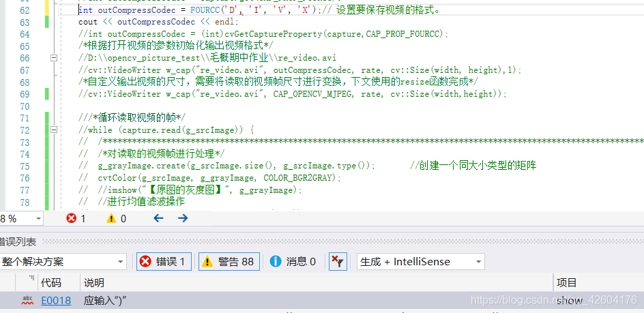644x313 pixels.
Task: Toggle the 错误 1 filter button
Action: pos(164,262)
